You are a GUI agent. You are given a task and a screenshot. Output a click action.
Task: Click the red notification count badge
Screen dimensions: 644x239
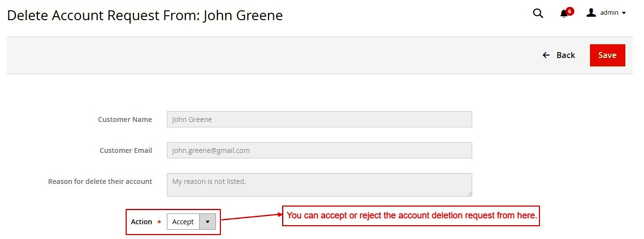(570, 11)
